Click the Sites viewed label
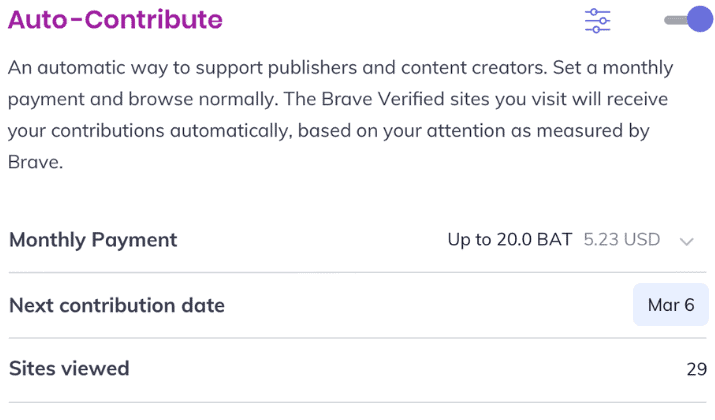 [x=69, y=368]
